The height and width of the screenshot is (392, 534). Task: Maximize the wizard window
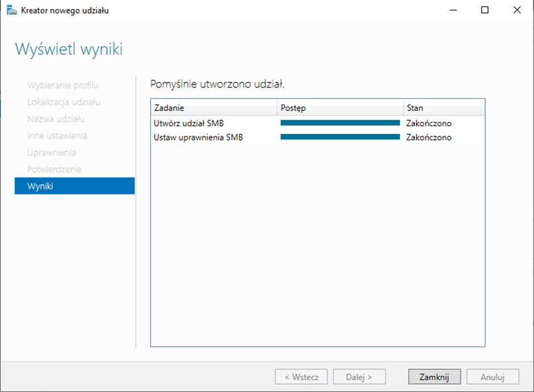(485, 10)
